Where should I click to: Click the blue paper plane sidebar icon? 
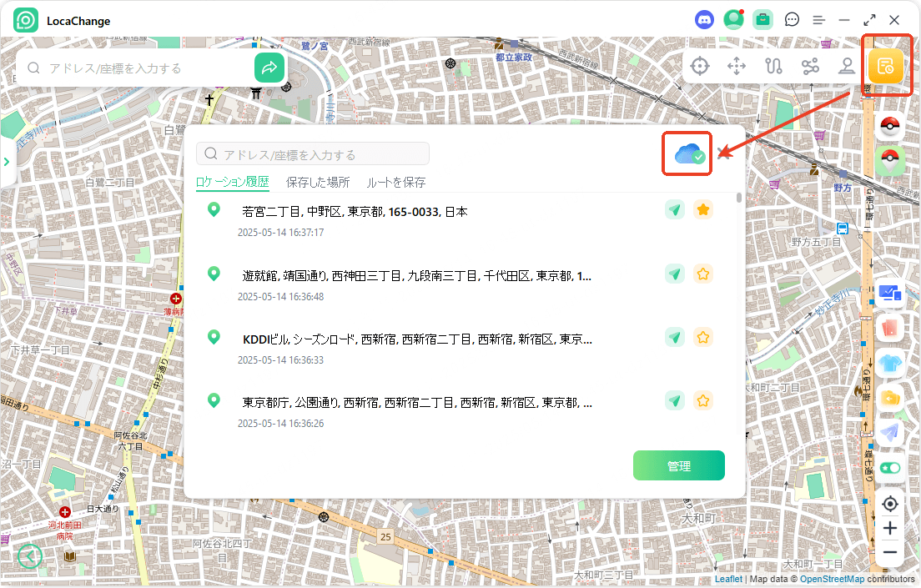click(890, 433)
